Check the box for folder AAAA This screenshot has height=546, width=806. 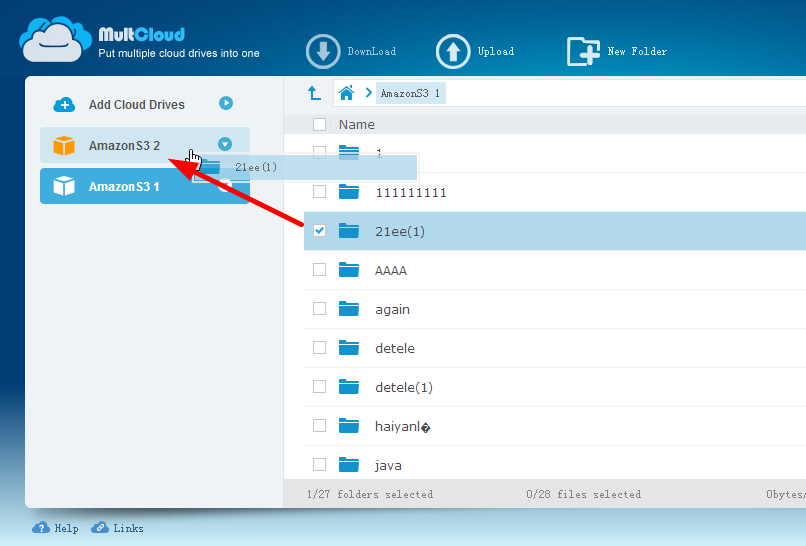point(319,269)
